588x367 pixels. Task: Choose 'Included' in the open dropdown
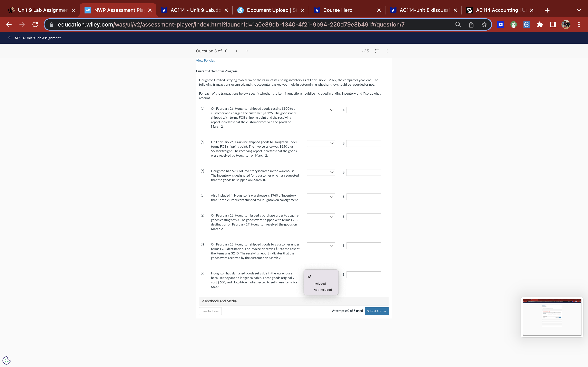pos(320,283)
